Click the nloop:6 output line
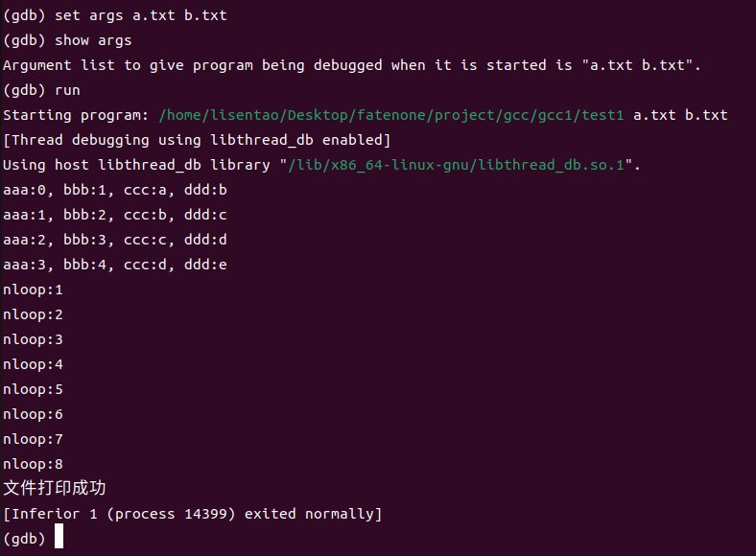Viewport: 756px width, 556px height. (33, 414)
